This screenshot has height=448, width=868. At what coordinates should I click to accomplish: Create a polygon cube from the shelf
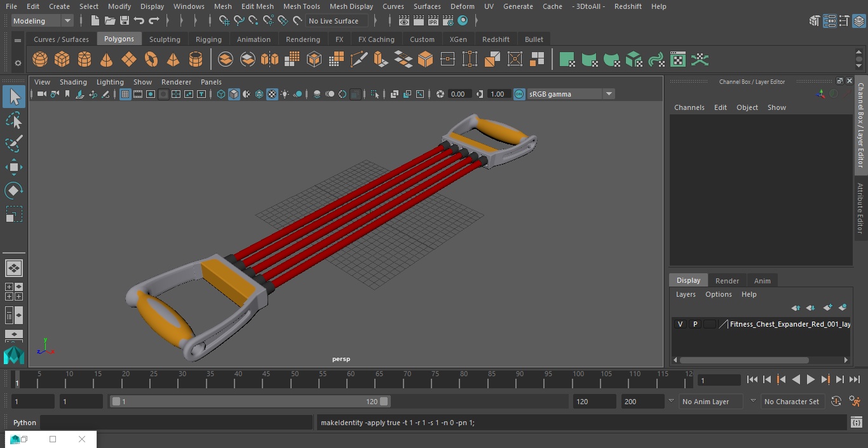[x=62, y=60]
